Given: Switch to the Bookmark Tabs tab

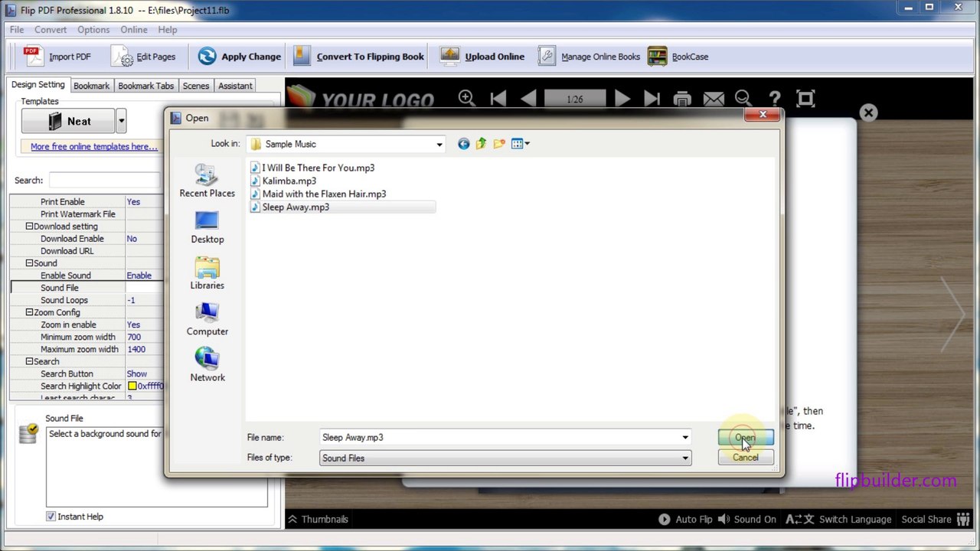Looking at the screenshot, I should point(145,86).
